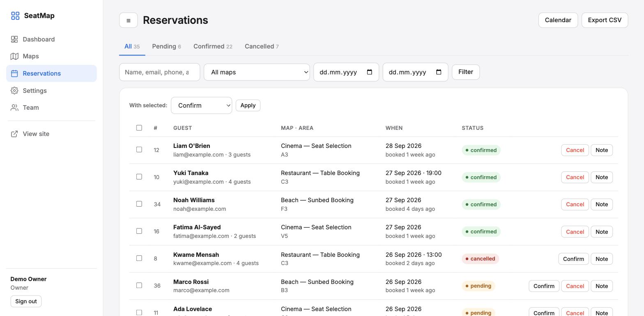Click the Settings gear icon

(x=14, y=90)
